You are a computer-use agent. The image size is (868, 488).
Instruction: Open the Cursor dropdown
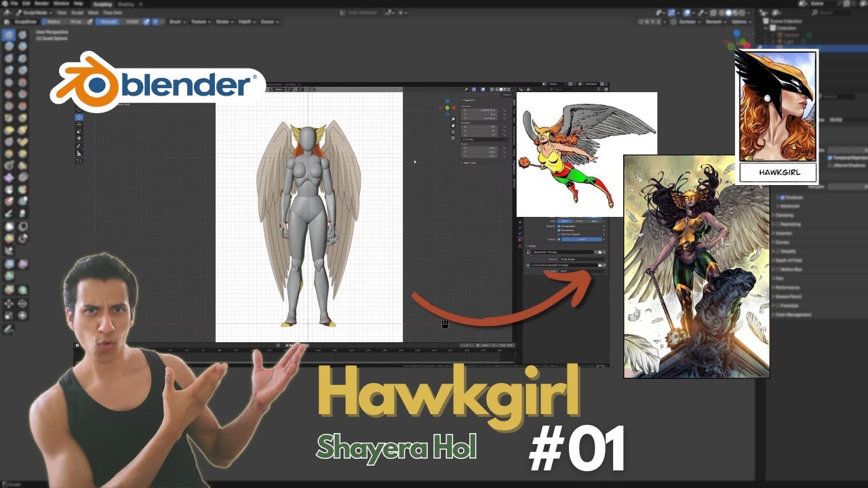coord(269,22)
